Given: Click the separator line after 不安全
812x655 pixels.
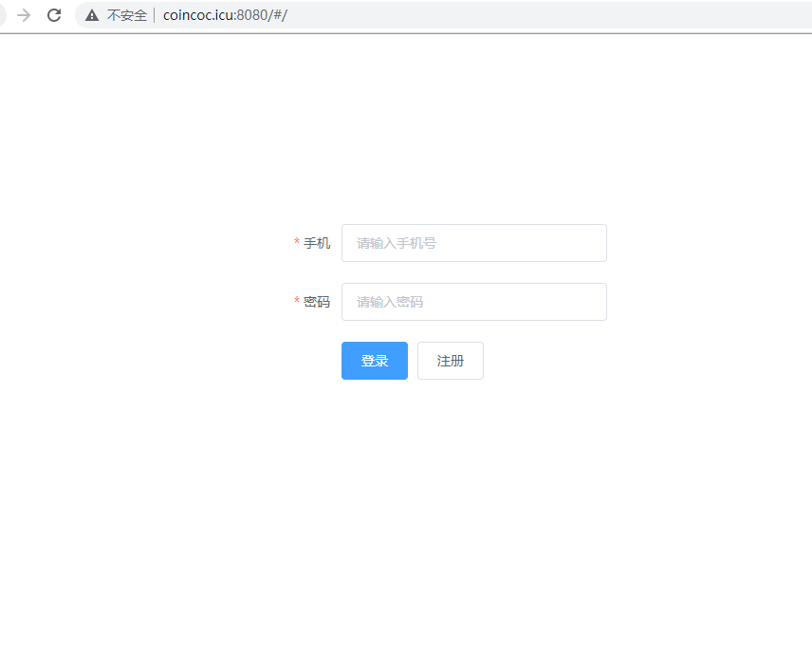Looking at the screenshot, I should pyautogui.click(x=154, y=15).
